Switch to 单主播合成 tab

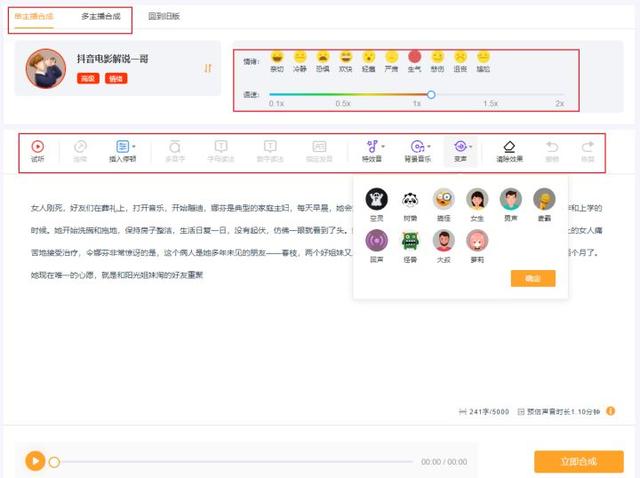click(34, 16)
